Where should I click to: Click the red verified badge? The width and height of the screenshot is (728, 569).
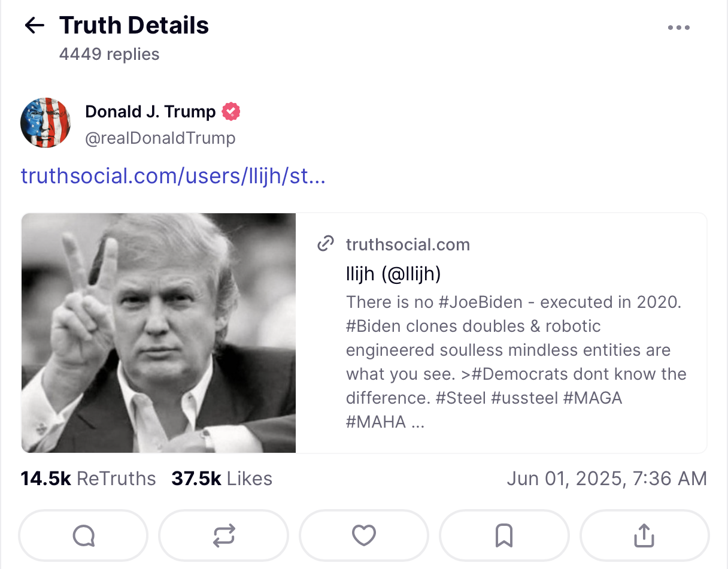tap(231, 111)
